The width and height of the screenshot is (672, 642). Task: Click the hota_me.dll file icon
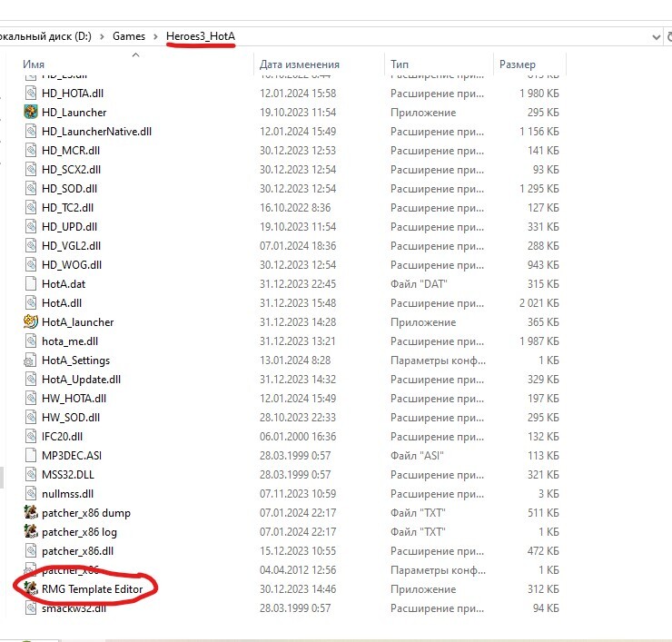(31, 341)
